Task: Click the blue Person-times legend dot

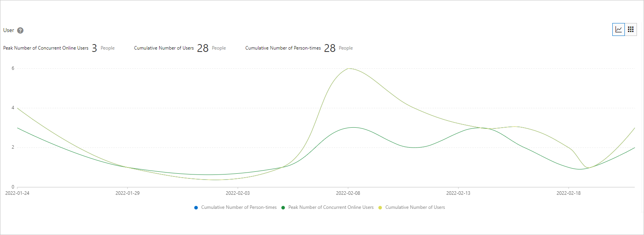Action: coord(196,208)
